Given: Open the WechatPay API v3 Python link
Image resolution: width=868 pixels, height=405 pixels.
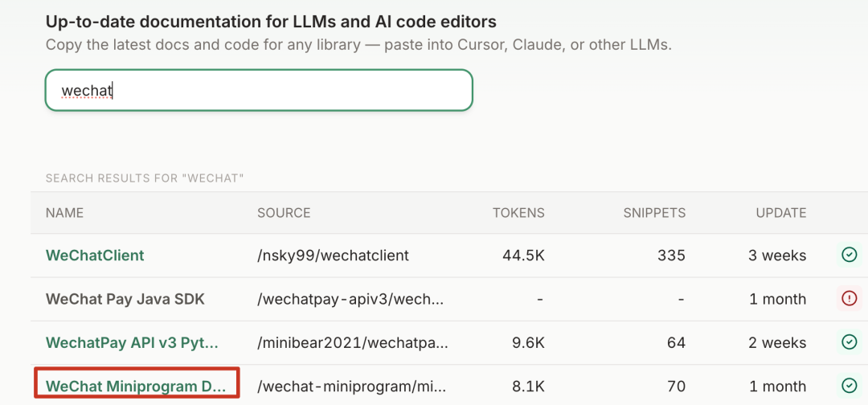Looking at the screenshot, I should (x=132, y=342).
